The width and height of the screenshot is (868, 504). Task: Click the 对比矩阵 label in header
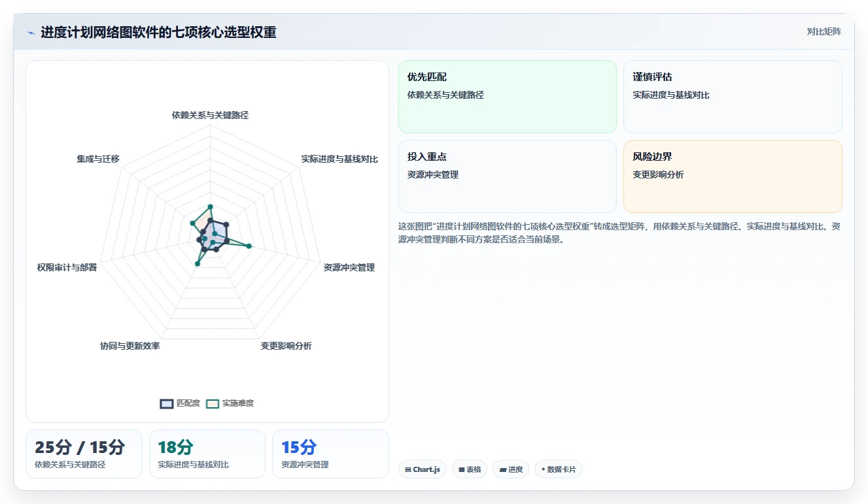point(824,31)
